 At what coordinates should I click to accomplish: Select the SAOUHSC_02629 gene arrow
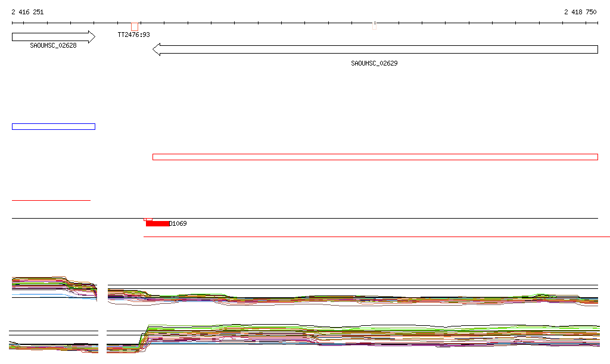click(x=375, y=49)
